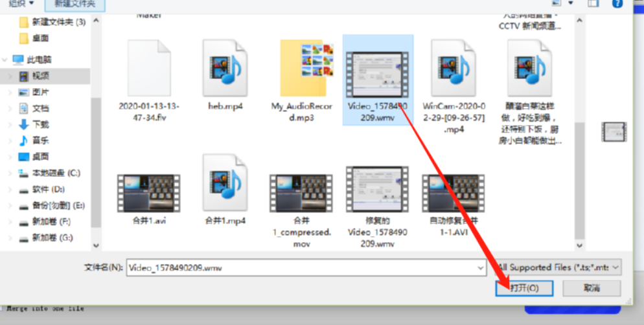
Task: Change view using the view mode icon
Action: point(557,3)
